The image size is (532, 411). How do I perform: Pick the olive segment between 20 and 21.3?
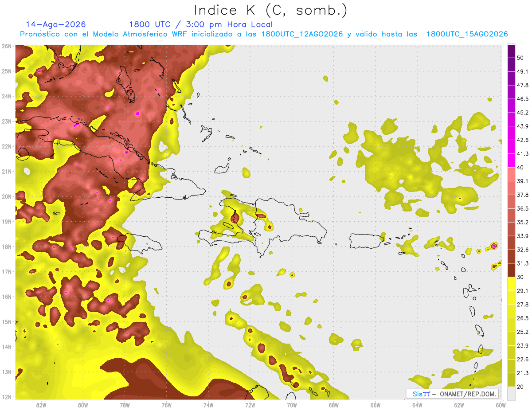tap(511, 380)
